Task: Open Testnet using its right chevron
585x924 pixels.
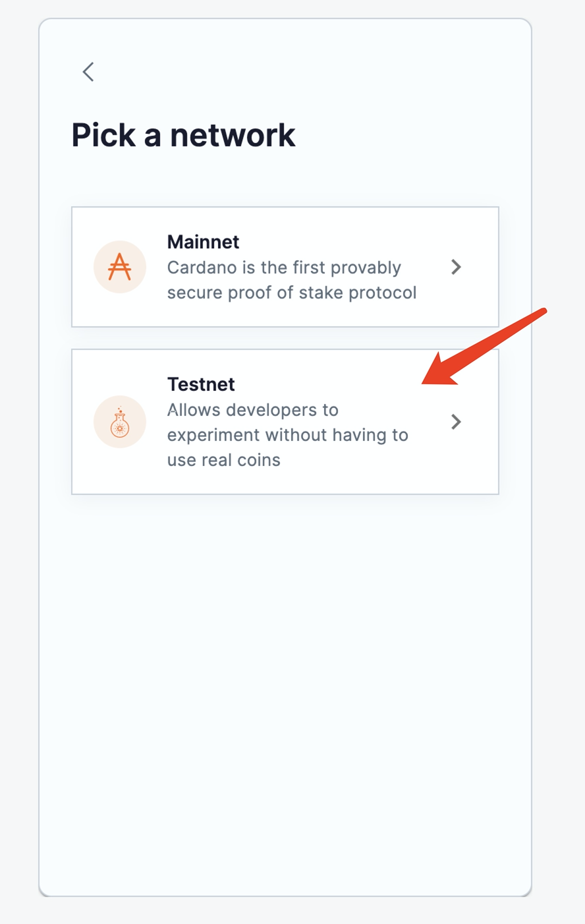Action: 456,422
